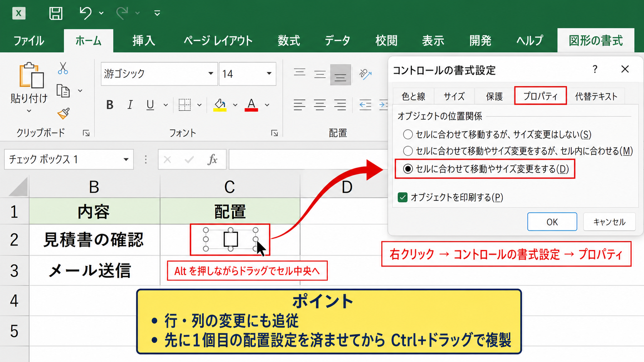This screenshot has height=362, width=644.
Task: Copy selection with the copy icon
Action: 63,91
